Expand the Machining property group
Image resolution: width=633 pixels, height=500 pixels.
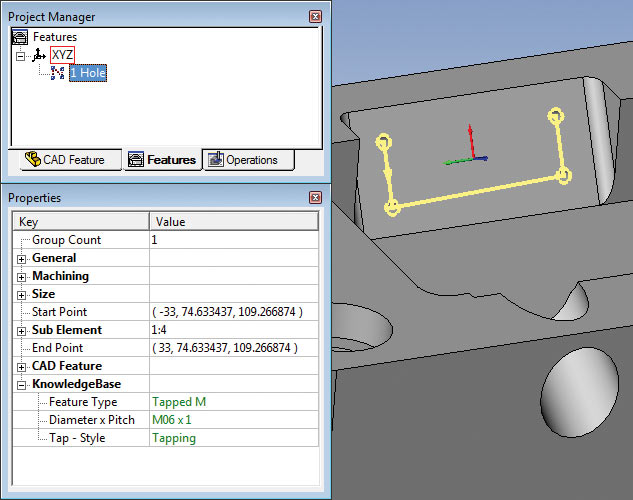tap(21, 277)
